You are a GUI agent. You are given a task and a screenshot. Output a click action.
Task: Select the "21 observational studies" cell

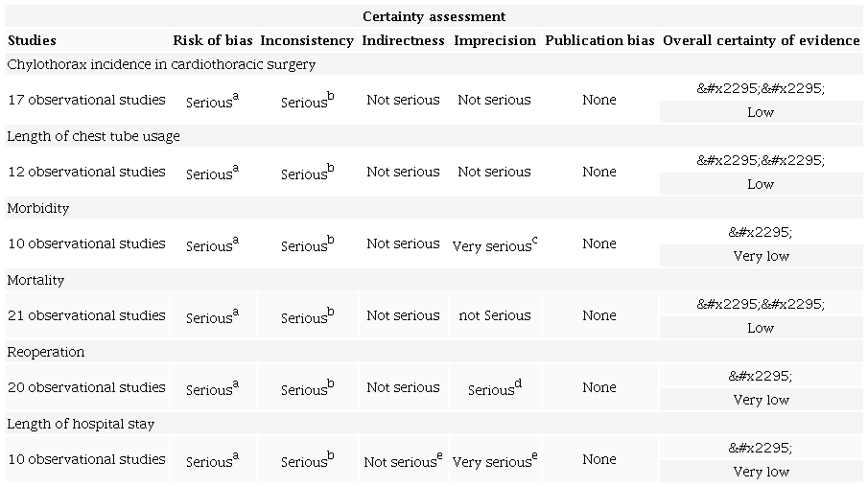pyautogui.click(x=86, y=315)
